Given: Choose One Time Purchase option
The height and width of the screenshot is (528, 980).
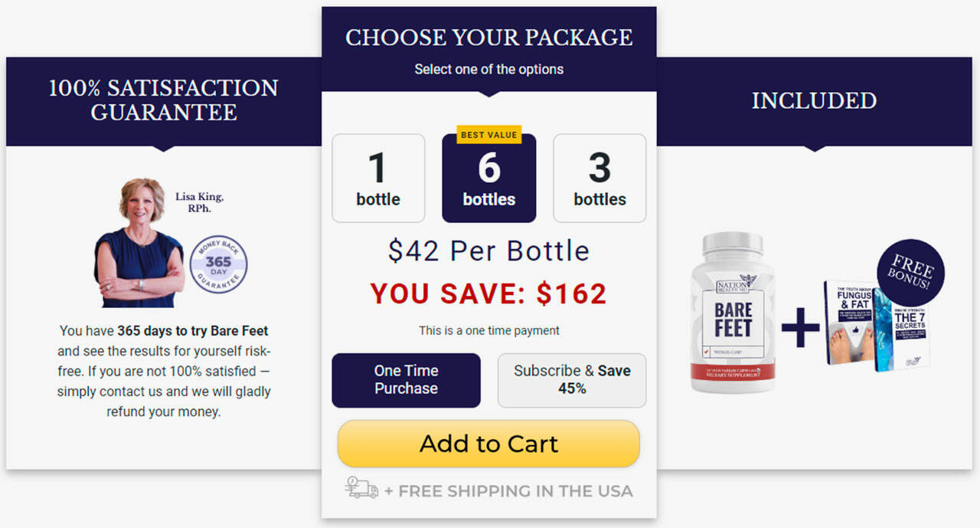Looking at the screenshot, I should pyautogui.click(x=406, y=380).
